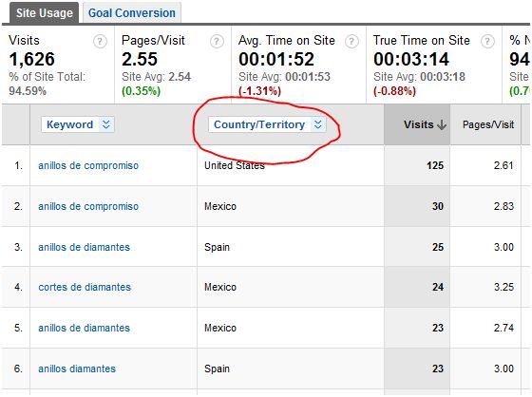Open keyword anillos de compromiso for United States
532x397 pixels.
(88, 165)
